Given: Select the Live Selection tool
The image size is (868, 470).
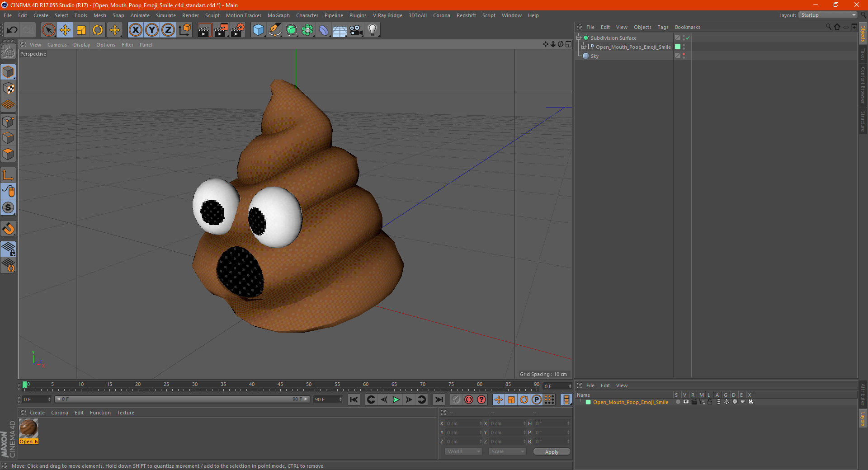Looking at the screenshot, I should tap(48, 30).
